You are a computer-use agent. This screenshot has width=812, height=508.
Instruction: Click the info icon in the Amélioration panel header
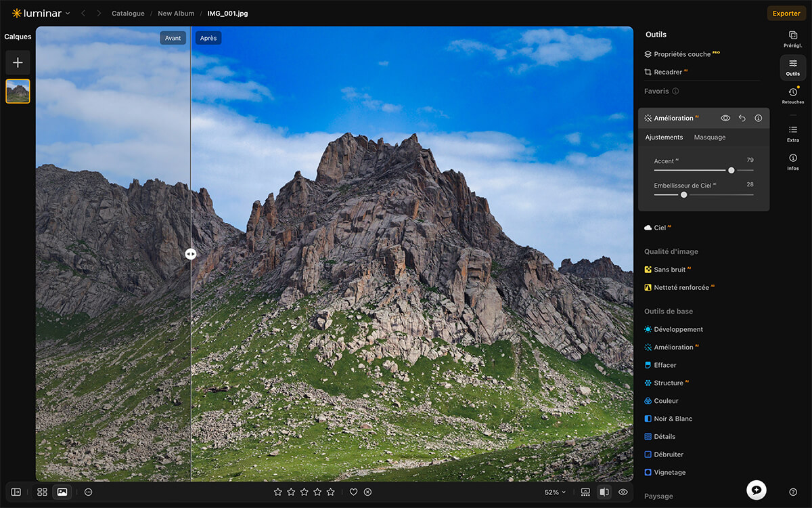(x=758, y=118)
